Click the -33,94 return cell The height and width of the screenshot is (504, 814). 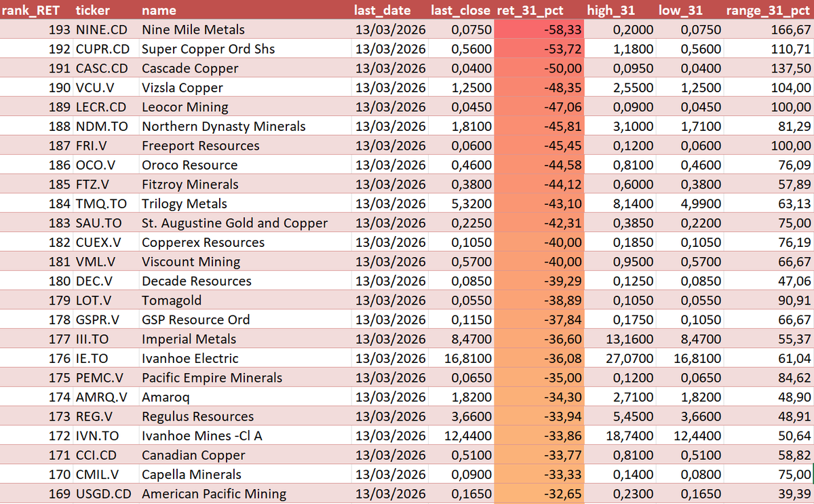point(540,416)
